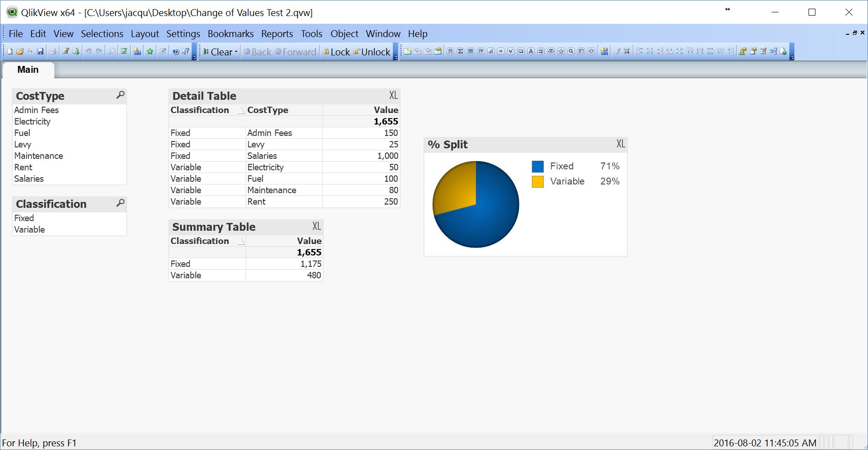Activate the context help pointer icon
Screen dimensions: 868x450
(185, 52)
